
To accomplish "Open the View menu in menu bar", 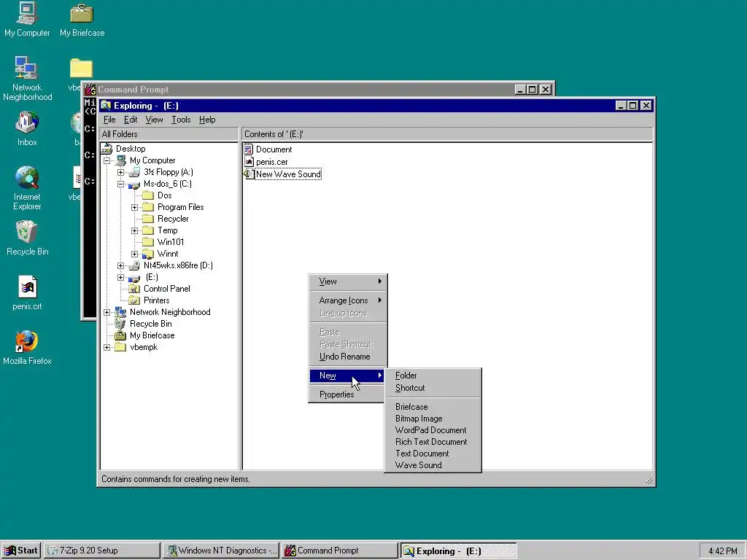I will point(155,120).
